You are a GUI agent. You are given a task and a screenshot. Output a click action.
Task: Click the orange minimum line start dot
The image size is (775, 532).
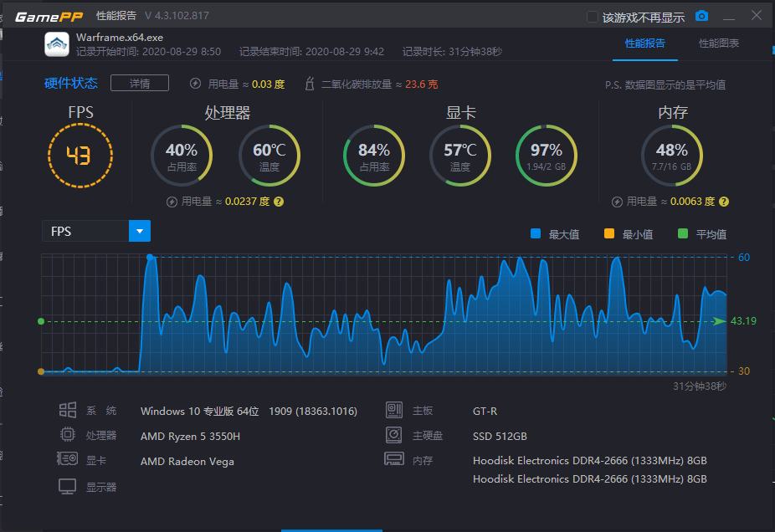tap(41, 371)
